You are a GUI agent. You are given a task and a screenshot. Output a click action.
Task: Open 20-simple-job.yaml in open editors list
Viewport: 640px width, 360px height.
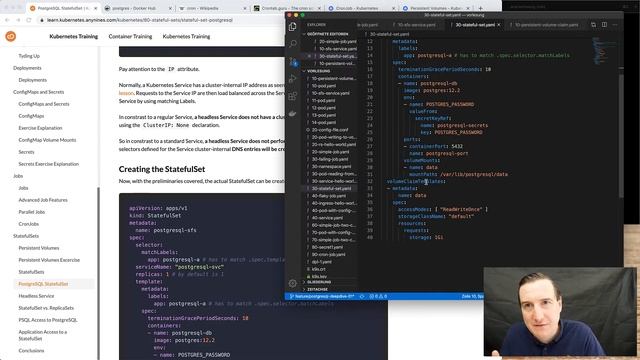pyautogui.click(x=338, y=41)
